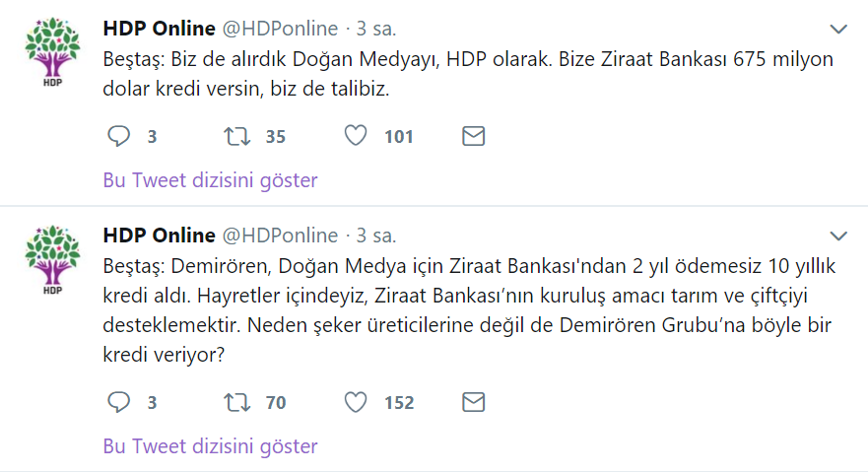
Task: Retweet the second tweet with 70 retweets
Action: (237, 402)
